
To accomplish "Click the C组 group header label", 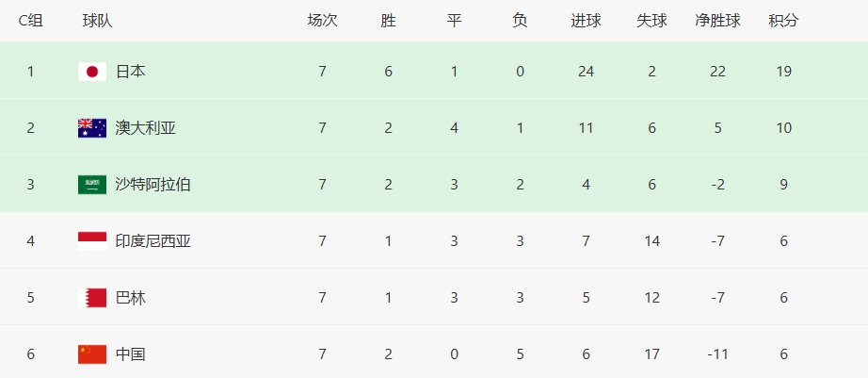I will click(x=30, y=21).
